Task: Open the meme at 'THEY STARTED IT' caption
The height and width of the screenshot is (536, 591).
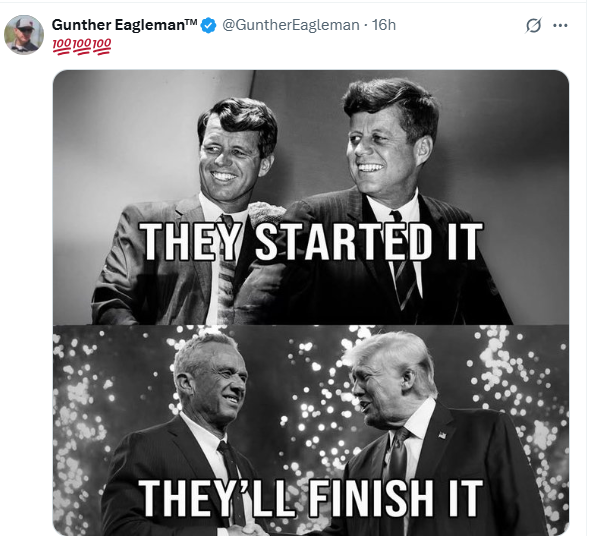Action: click(x=311, y=242)
